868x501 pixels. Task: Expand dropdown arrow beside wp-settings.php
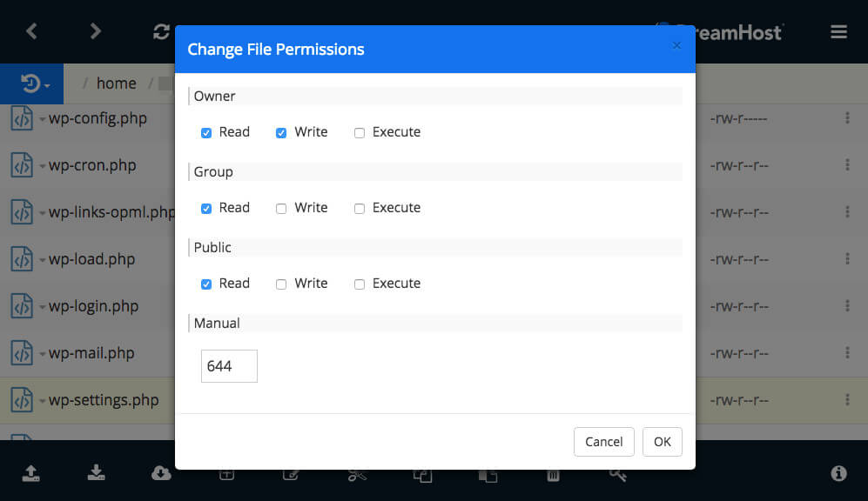click(x=42, y=402)
